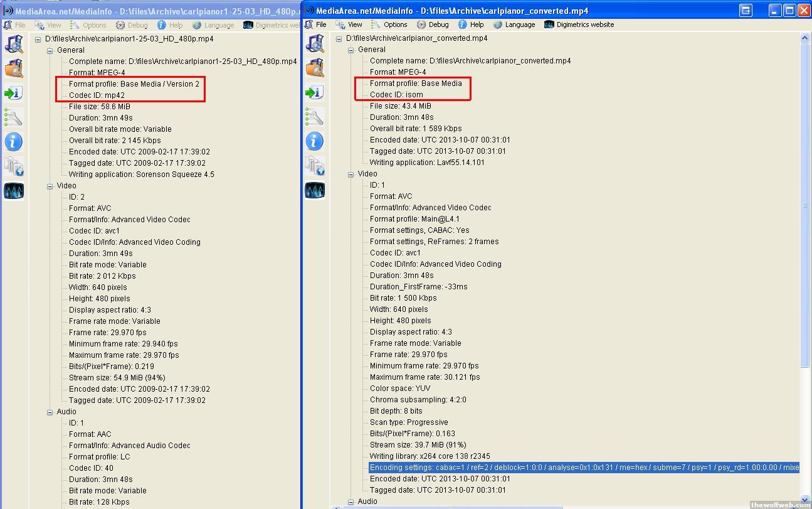The width and height of the screenshot is (812, 509).
Task: Click blue About info icon in HD_480p window
Action: pos(13,142)
